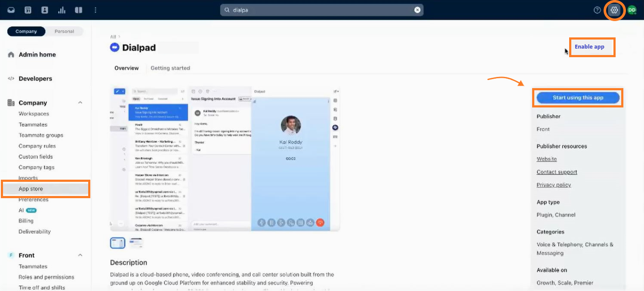
Task: Open Company rules
Action: pyautogui.click(x=37, y=146)
